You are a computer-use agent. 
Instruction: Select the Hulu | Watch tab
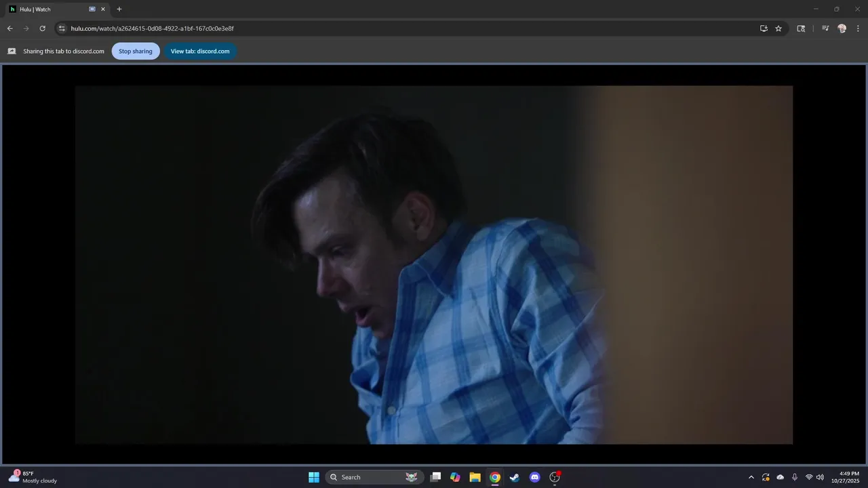click(57, 9)
